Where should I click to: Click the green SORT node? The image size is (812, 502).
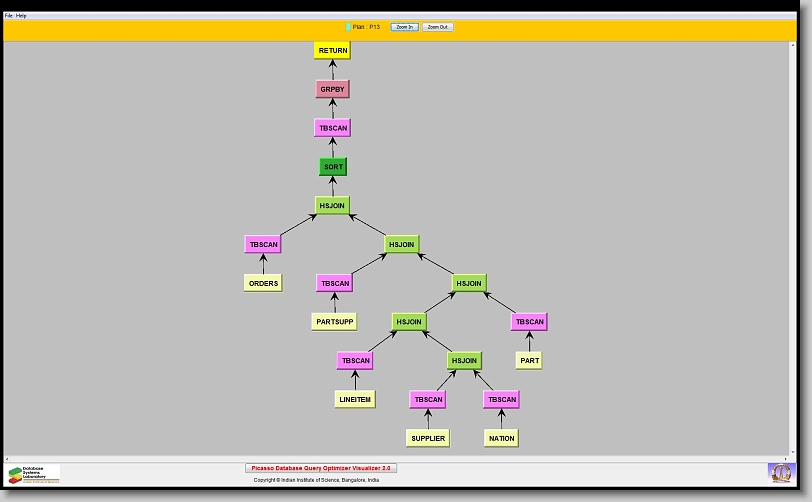pyautogui.click(x=332, y=167)
